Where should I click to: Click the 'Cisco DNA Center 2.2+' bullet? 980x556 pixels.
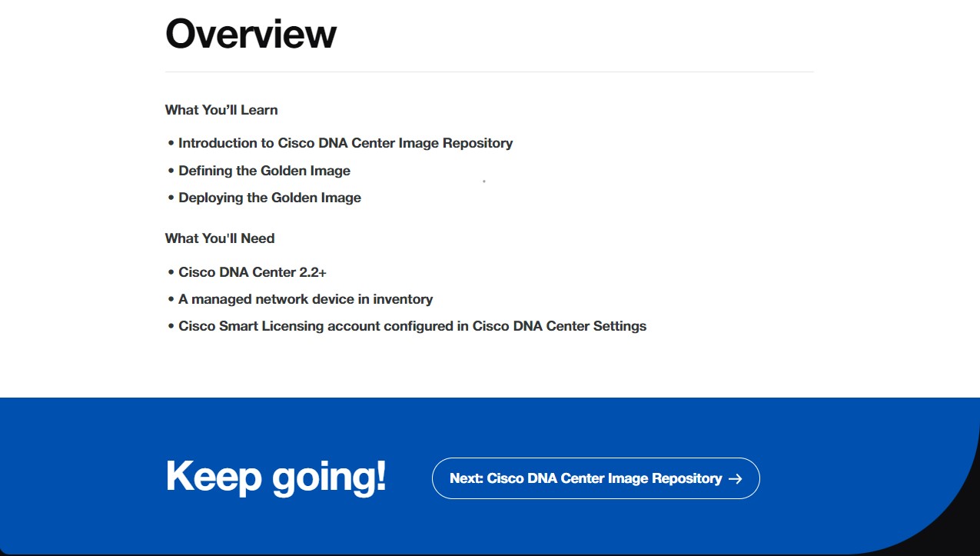tap(253, 272)
